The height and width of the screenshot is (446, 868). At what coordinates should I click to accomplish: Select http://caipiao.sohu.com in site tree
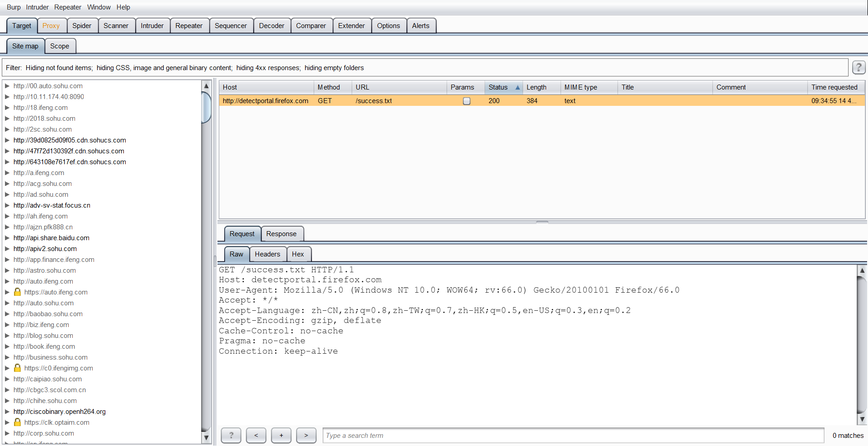[47, 379]
